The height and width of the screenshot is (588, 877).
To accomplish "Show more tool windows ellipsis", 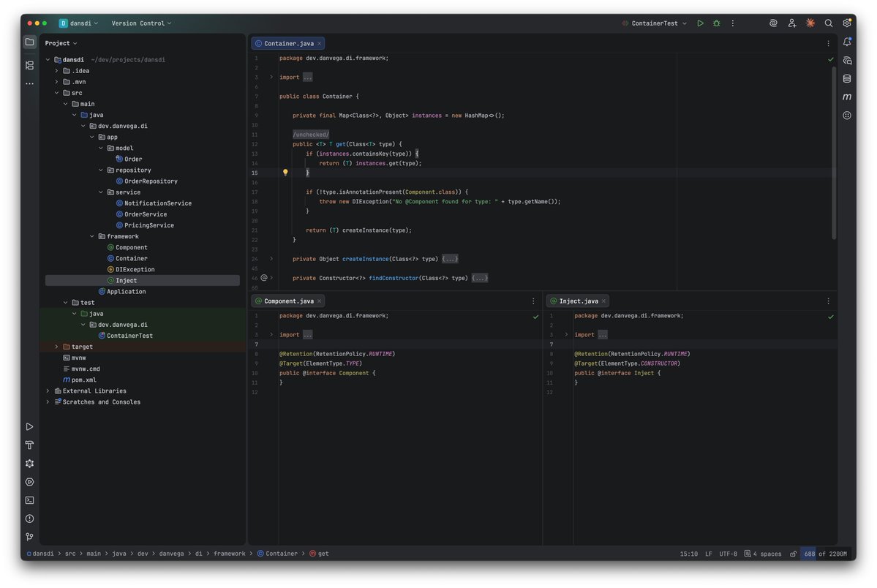I will tap(30, 84).
